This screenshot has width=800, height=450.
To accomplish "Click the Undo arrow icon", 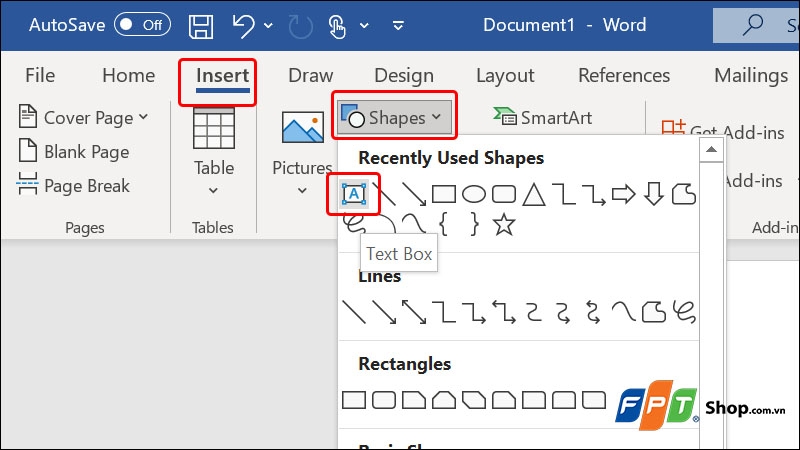I will 243,25.
